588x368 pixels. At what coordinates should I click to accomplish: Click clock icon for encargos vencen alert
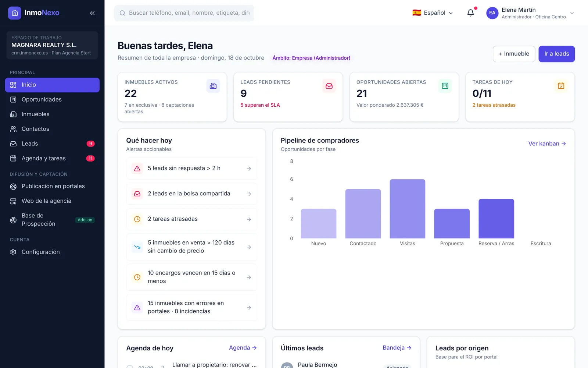tap(137, 277)
